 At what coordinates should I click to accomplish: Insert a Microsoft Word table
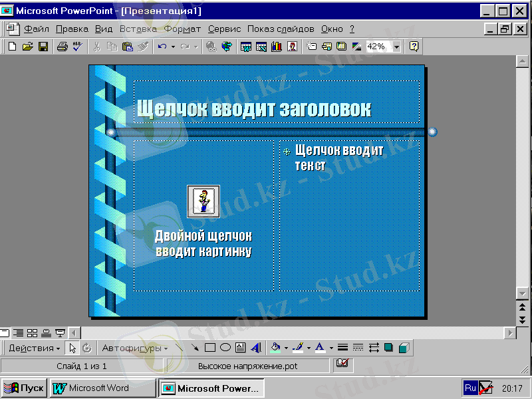245,47
